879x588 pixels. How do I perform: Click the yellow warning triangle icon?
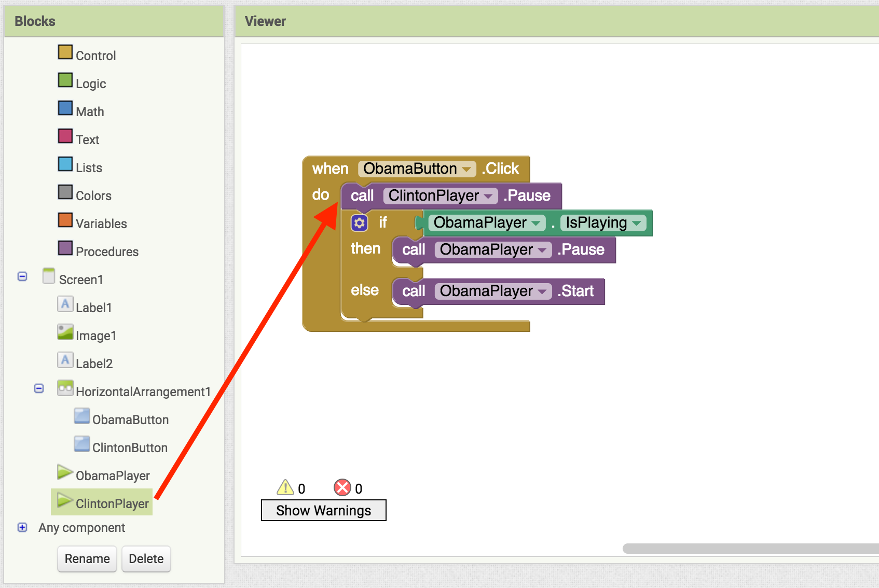click(285, 487)
